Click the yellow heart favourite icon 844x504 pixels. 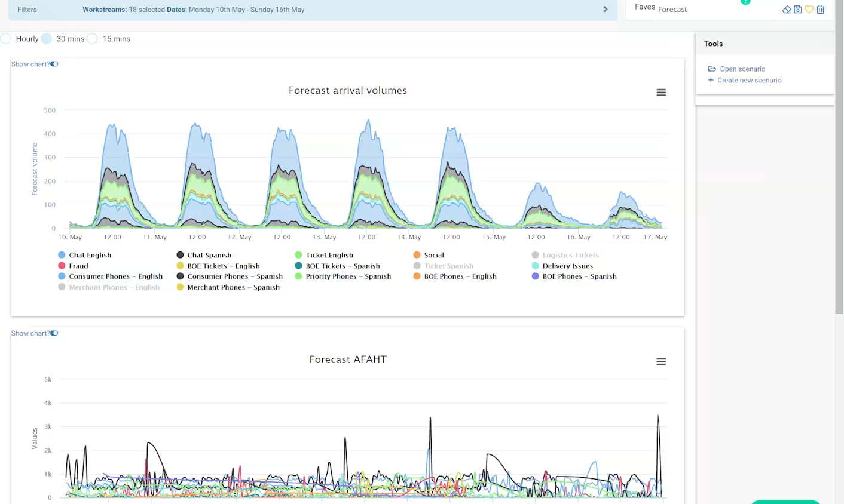point(809,10)
